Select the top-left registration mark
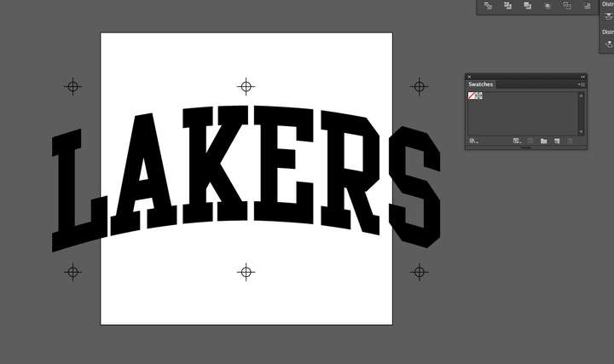The width and height of the screenshot is (614, 364). pyautogui.click(x=72, y=86)
